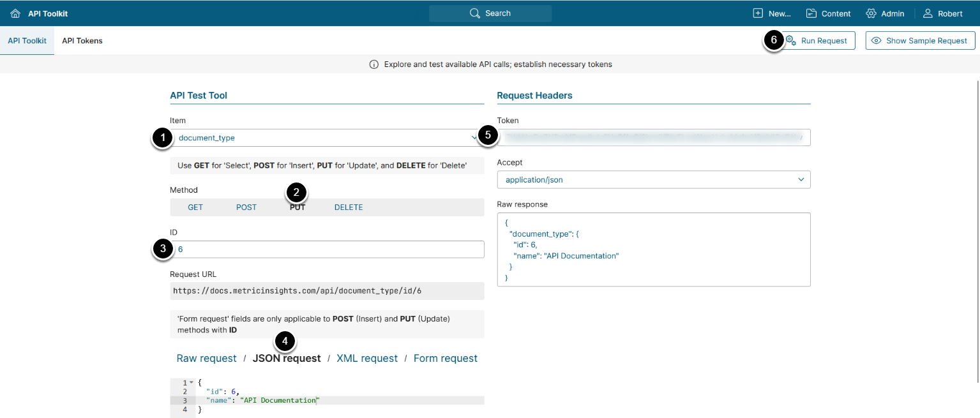Viewport: 980px width, 418px height.
Task: Select the DELETE method
Action: (x=349, y=207)
